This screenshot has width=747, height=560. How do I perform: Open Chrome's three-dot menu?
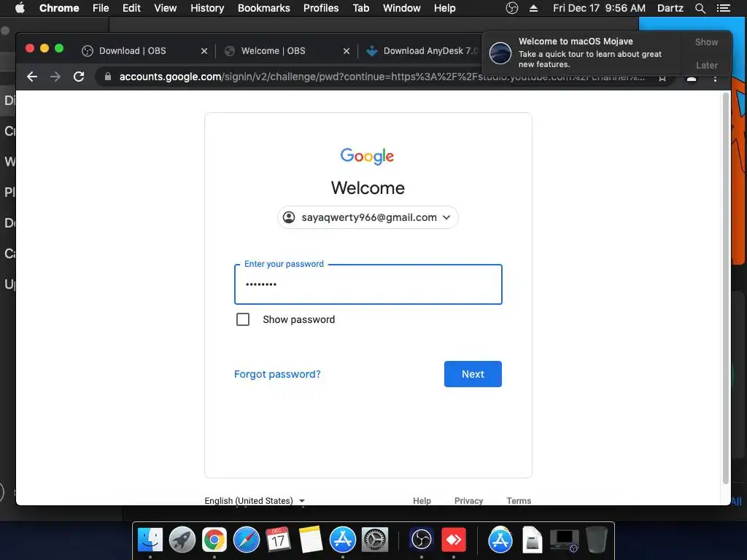[715, 79]
